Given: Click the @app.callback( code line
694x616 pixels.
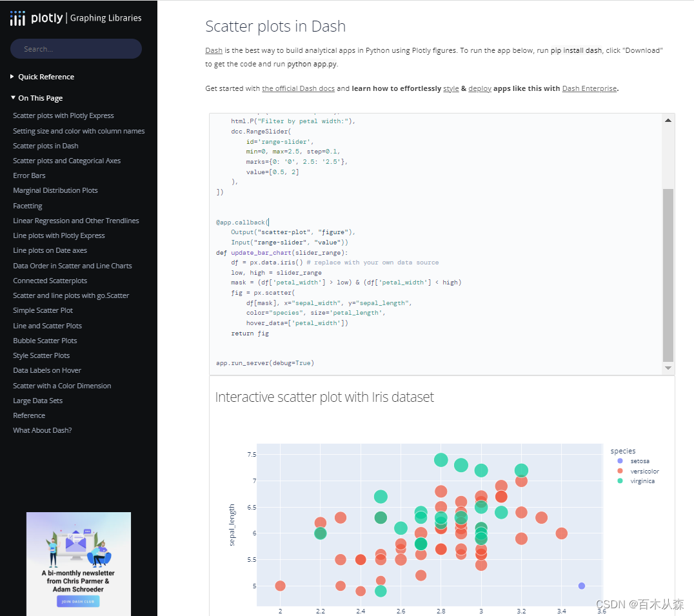Looking at the screenshot, I should click(243, 222).
